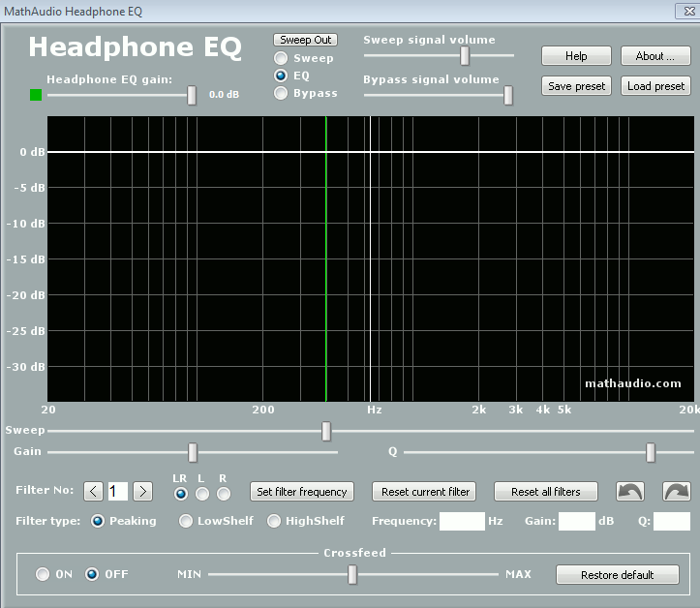Click Reset current filter
The width and height of the screenshot is (700, 608).
pos(424,492)
